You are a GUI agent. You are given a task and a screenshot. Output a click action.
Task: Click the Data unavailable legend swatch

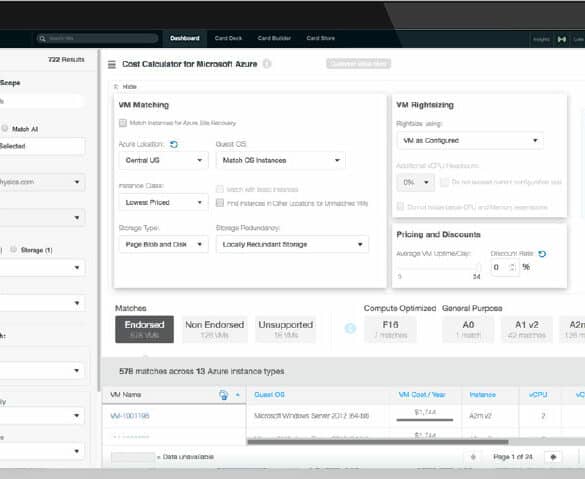[133, 457]
